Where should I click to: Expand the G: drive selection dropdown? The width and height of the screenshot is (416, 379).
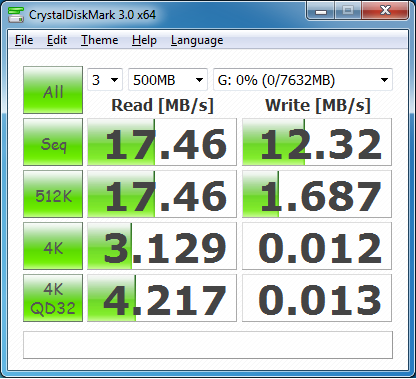click(303, 80)
